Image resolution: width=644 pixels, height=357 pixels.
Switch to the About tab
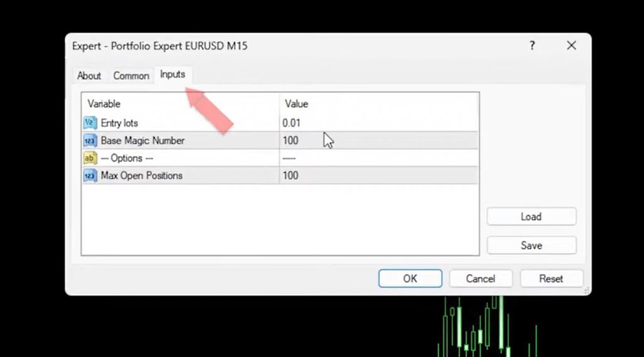[89, 76]
